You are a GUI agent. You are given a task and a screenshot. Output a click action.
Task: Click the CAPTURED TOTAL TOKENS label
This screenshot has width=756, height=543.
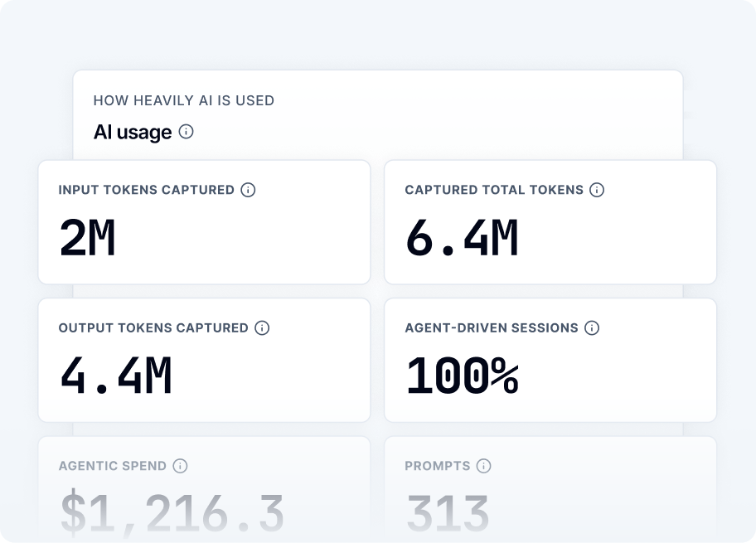pos(494,190)
